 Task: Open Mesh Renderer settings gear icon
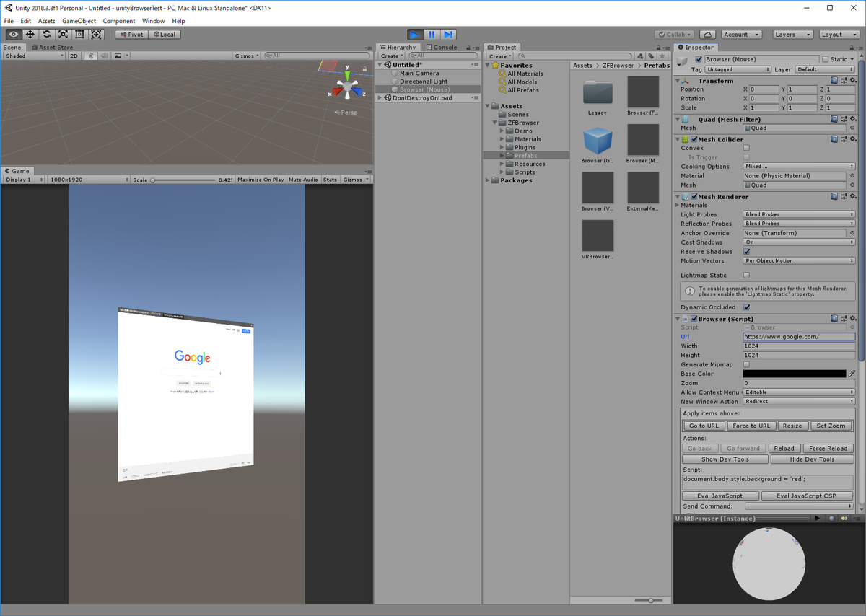click(852, 196)
